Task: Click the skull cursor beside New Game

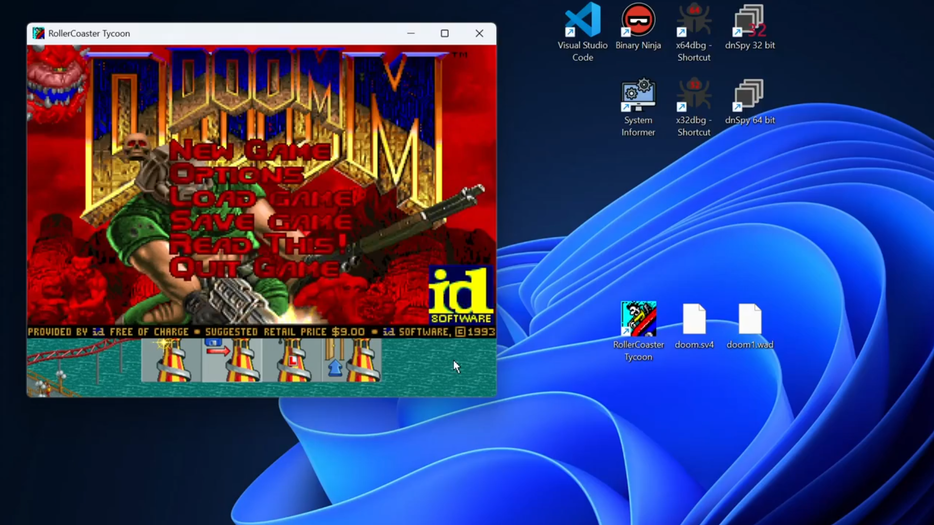Action: [136, 147]
